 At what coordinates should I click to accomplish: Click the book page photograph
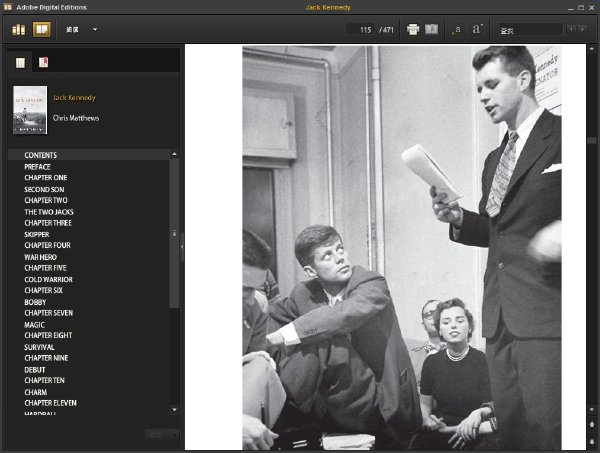point(402,248)
